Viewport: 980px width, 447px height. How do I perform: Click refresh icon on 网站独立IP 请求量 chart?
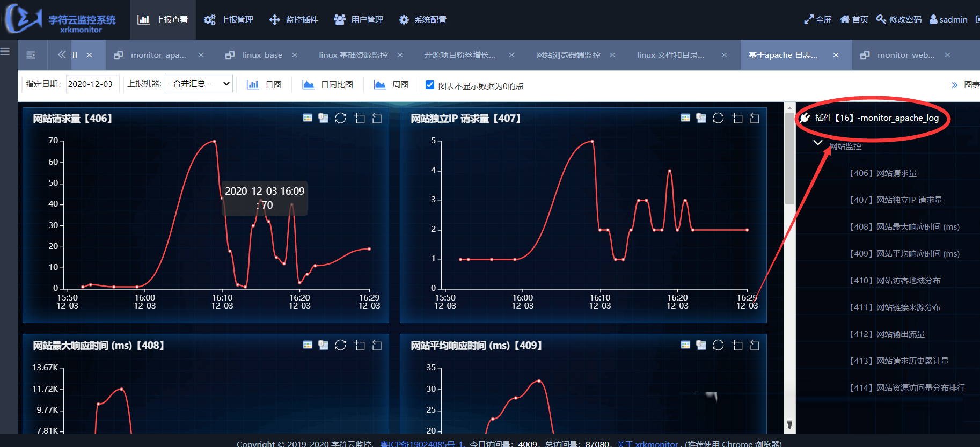(718, 118)
